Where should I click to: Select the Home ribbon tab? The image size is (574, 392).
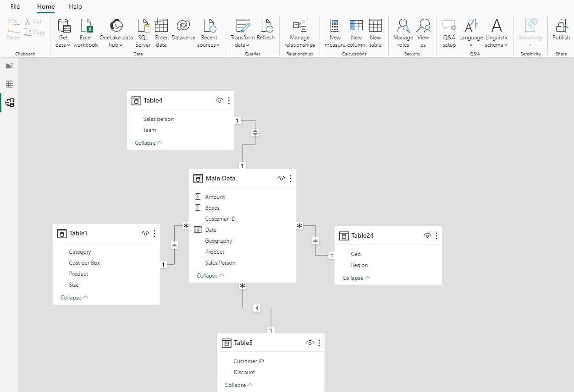(46, 6)
